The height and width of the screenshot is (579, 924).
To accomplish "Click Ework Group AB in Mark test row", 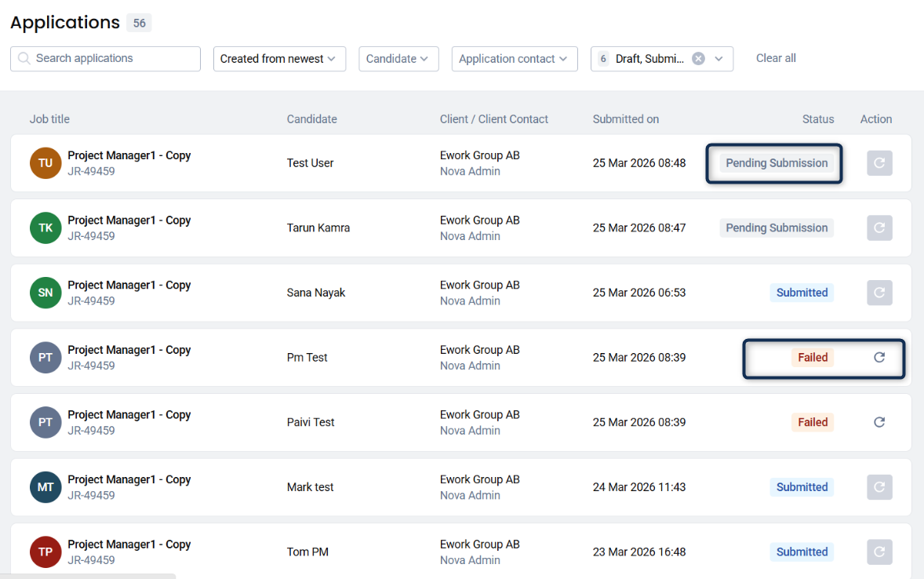I will click(x=480, y=480).
